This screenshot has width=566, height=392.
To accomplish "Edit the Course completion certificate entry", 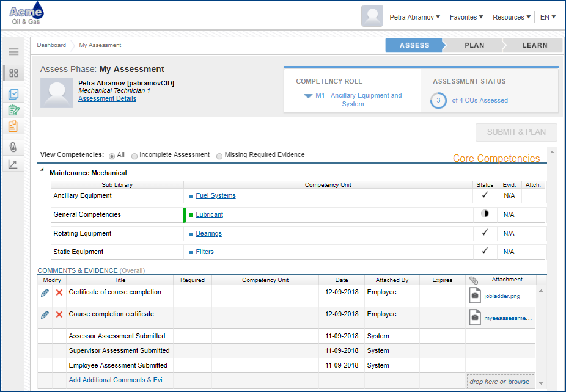I will 45,314.
